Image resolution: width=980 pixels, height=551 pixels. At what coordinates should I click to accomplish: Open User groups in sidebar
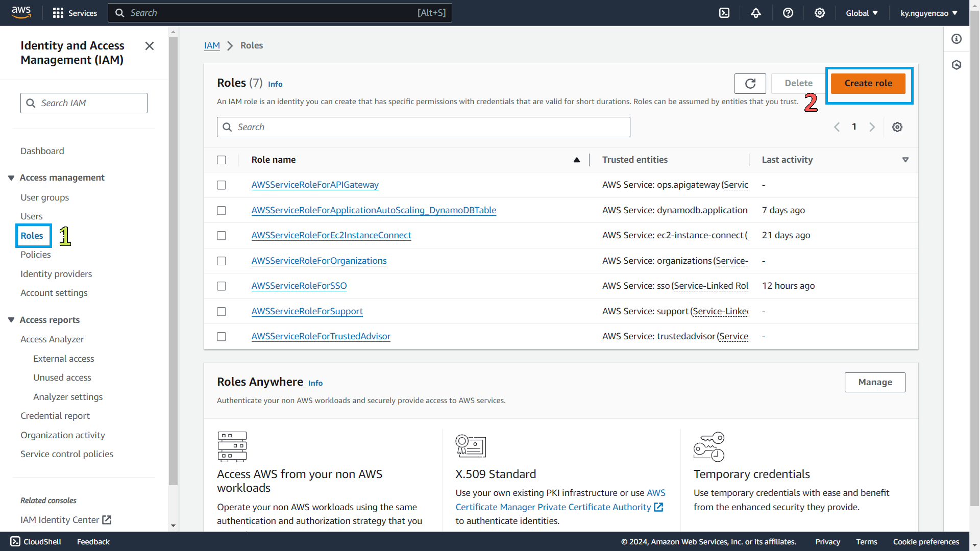tap(45, 197)
